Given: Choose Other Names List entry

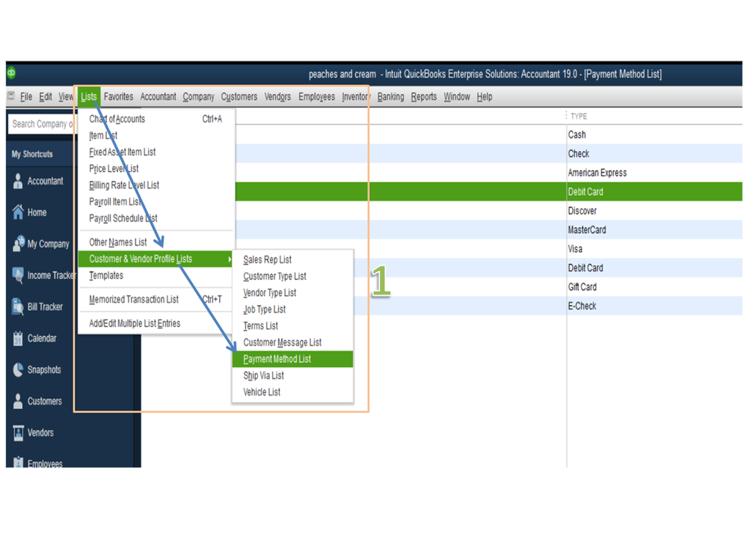Looking at the screenshot, I should coord(156,242).
